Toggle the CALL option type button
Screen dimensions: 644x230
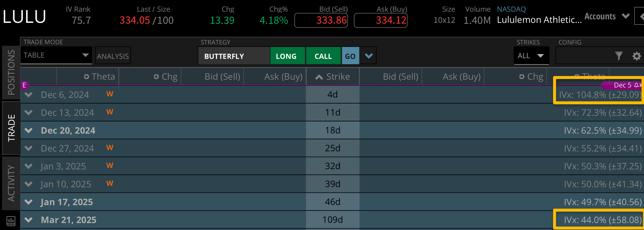pos(323,56)
